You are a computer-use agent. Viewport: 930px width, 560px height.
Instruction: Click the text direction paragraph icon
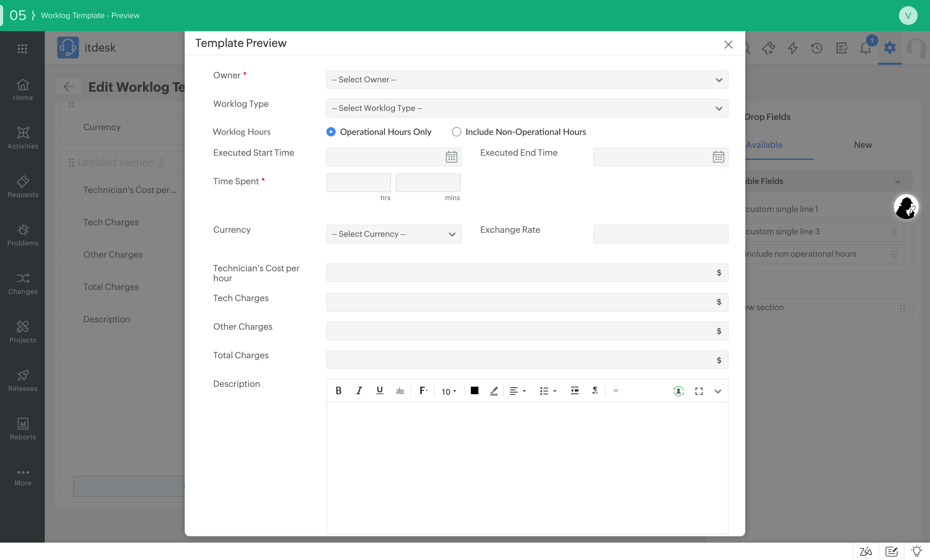[x=595, y=391]
